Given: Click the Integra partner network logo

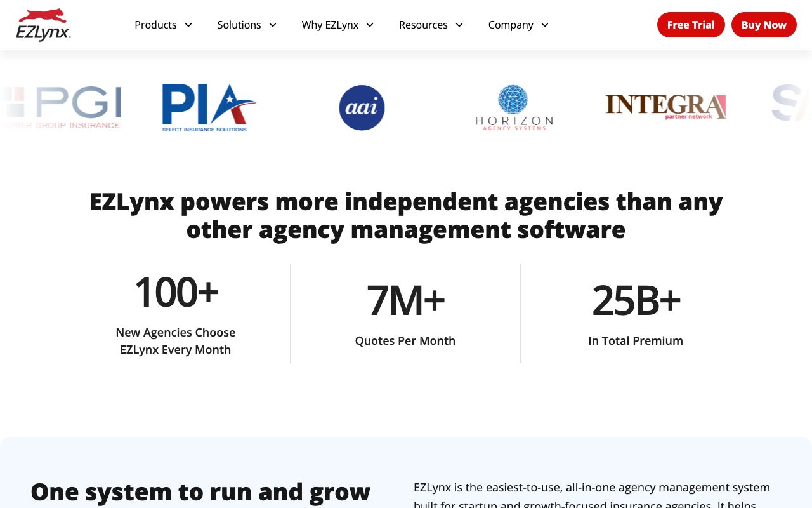Looking at the screenshot, I should click(x=665, y=107).
